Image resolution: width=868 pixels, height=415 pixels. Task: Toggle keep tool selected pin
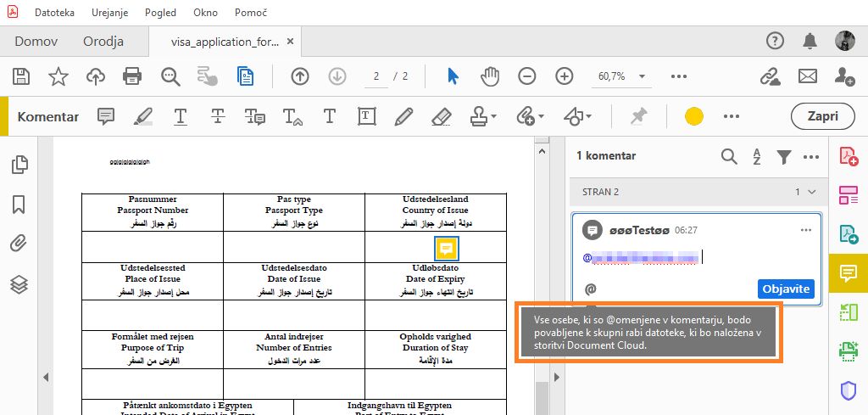639,116
